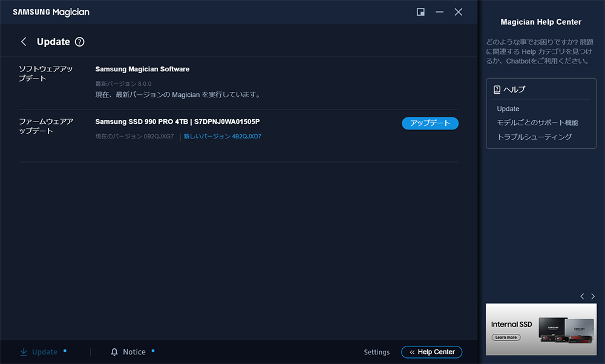Switch to mini mode using the window icon
This screenshot has width=605, height=364.
pos(420,12)
